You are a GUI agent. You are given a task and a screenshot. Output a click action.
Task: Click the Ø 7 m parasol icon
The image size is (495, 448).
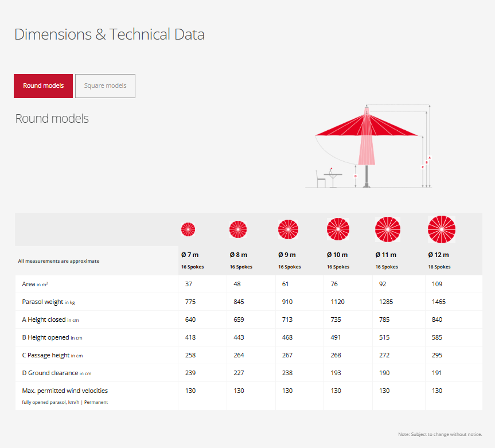pos(188,229)
